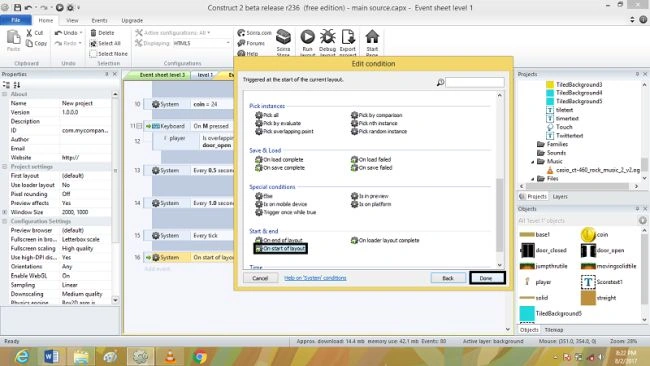Click the Export project icon
The height and width of the screenshot is (366, 650).
[348, 37]
